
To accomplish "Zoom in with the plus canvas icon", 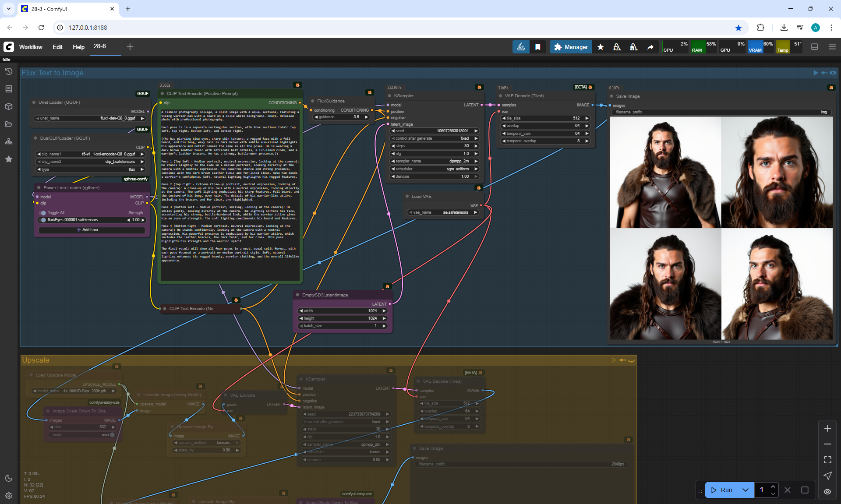I will [827, 428].
